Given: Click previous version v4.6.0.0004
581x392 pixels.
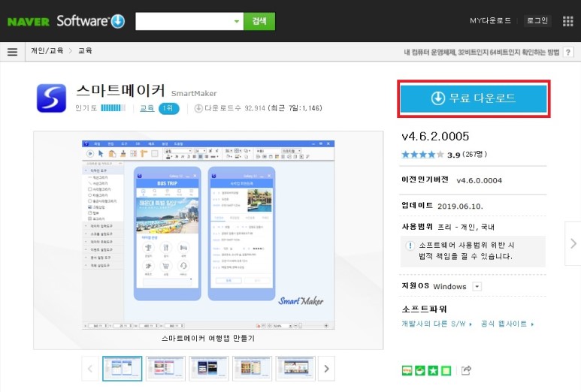Looking at the screenshot, I should pos(479,181).
